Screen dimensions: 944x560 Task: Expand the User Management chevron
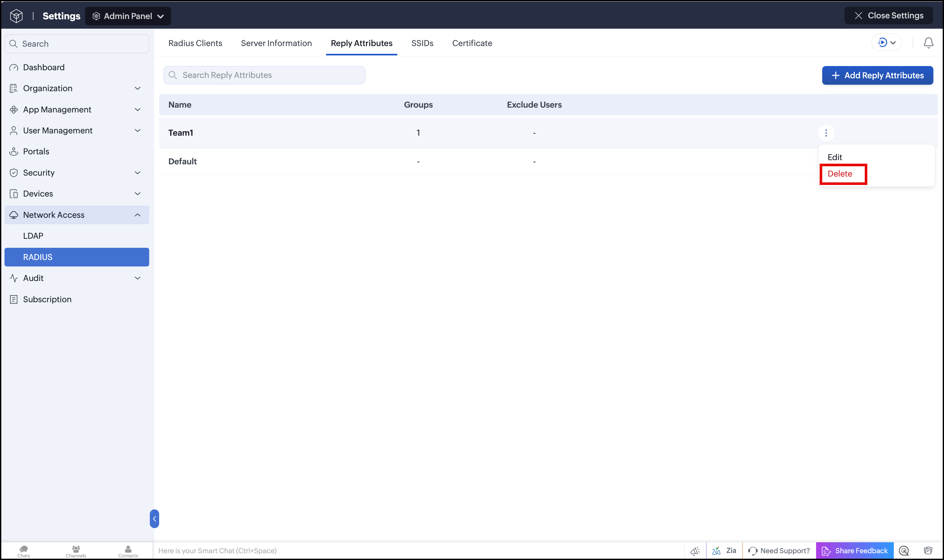point(137,130)
